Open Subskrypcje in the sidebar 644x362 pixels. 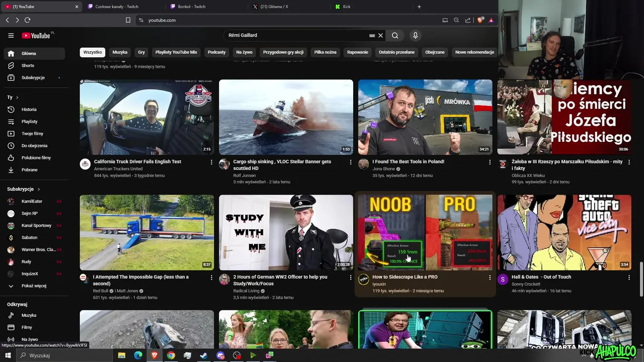point(34,77)
